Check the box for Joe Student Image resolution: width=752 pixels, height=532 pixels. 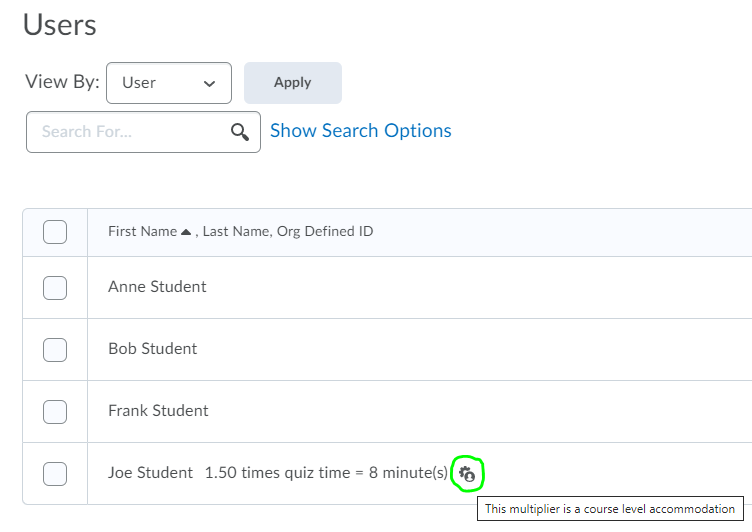pyautogui.click(x=55, y=474)
